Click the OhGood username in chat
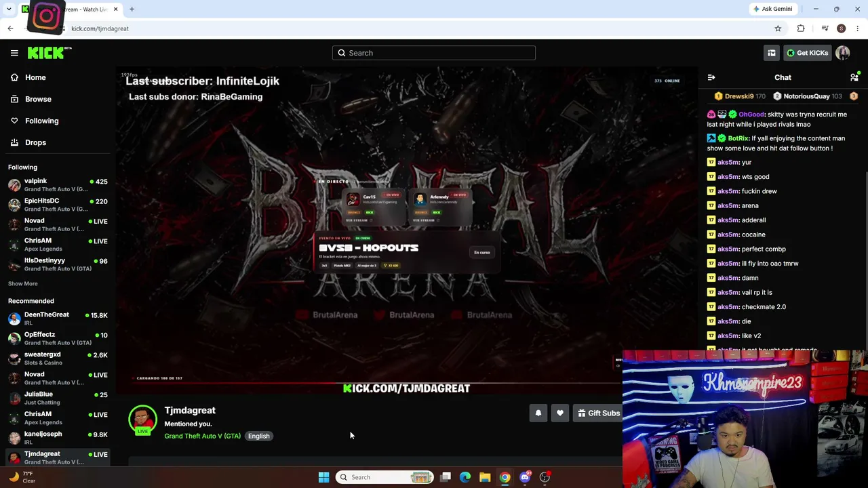This screenshot has width=868, height=488. tap(751, 115)
